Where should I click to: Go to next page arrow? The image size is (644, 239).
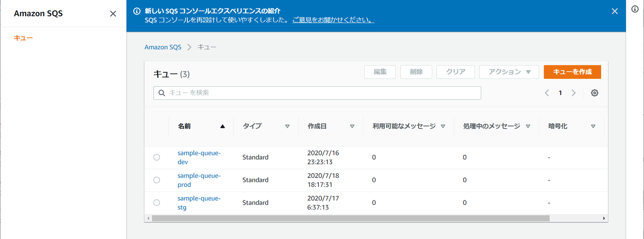[x=574, y=93]
